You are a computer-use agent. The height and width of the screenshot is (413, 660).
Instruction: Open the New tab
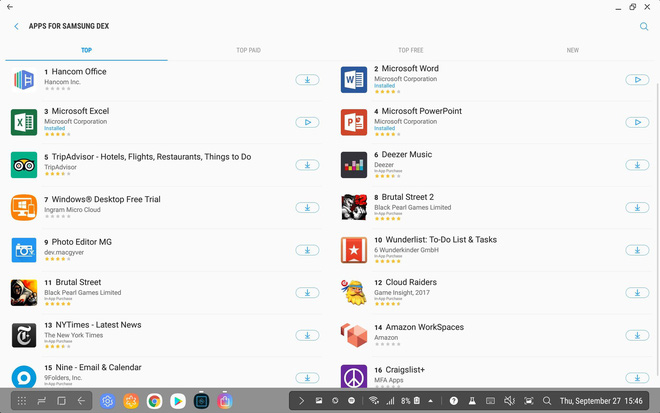coord(572,50)
